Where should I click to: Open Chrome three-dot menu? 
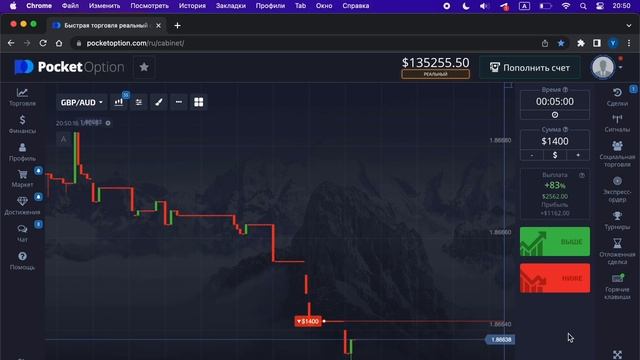tap(629, 43)
